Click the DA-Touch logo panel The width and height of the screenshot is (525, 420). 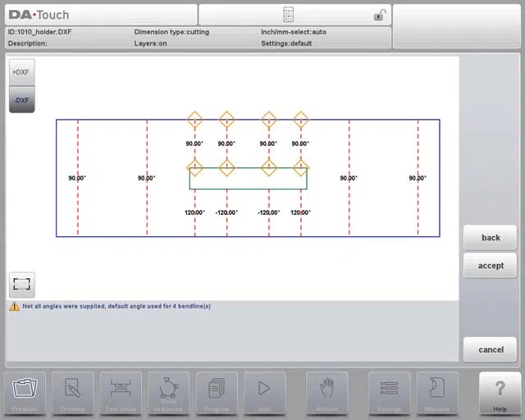(101, 15)
